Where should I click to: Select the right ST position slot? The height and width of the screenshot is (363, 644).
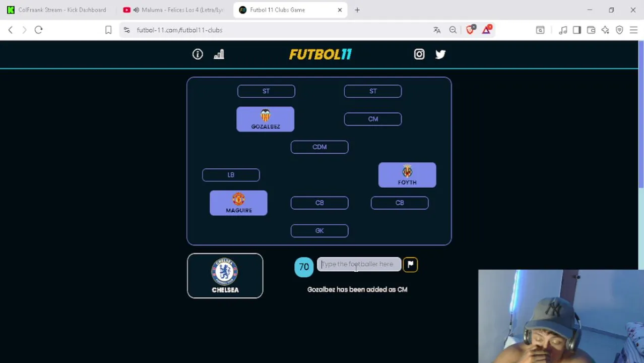373,91
